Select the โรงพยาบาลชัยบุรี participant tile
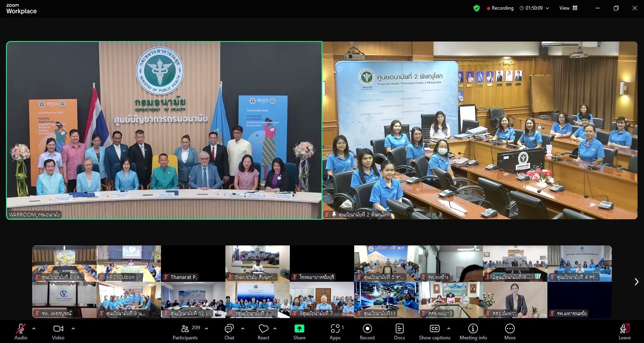 (322, 264)
